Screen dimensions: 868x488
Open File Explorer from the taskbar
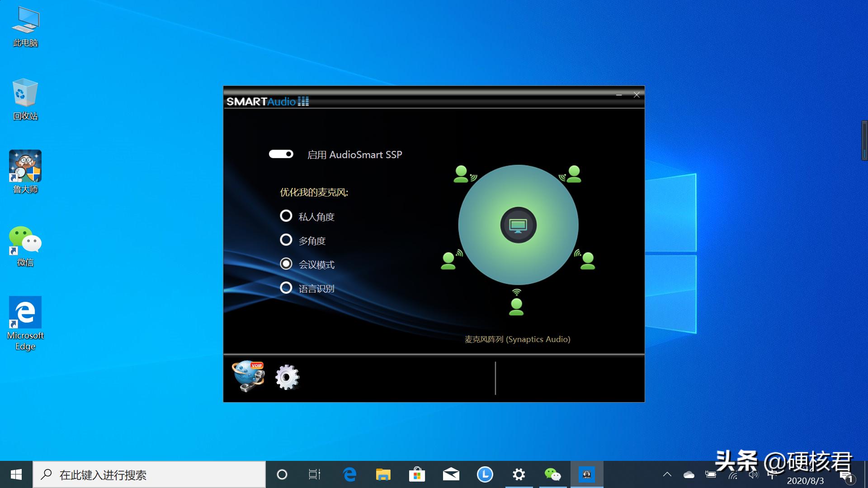(383, 474)
